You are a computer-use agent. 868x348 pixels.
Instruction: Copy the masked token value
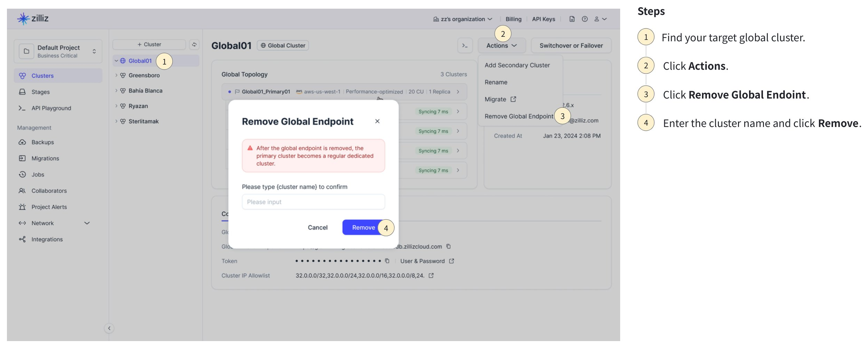pos(387,261)
